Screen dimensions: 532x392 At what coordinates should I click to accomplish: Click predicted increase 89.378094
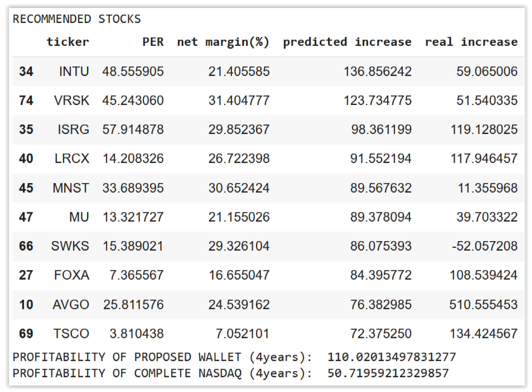(381, 217)
